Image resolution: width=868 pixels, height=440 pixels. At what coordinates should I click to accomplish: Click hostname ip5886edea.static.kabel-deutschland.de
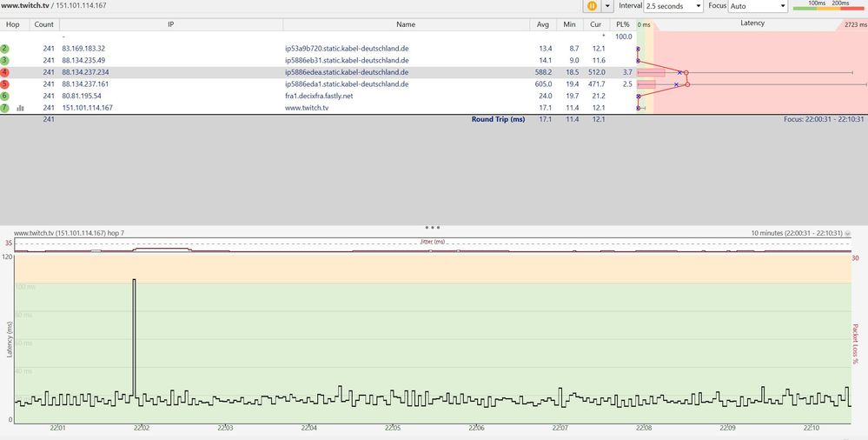point(347,72)
